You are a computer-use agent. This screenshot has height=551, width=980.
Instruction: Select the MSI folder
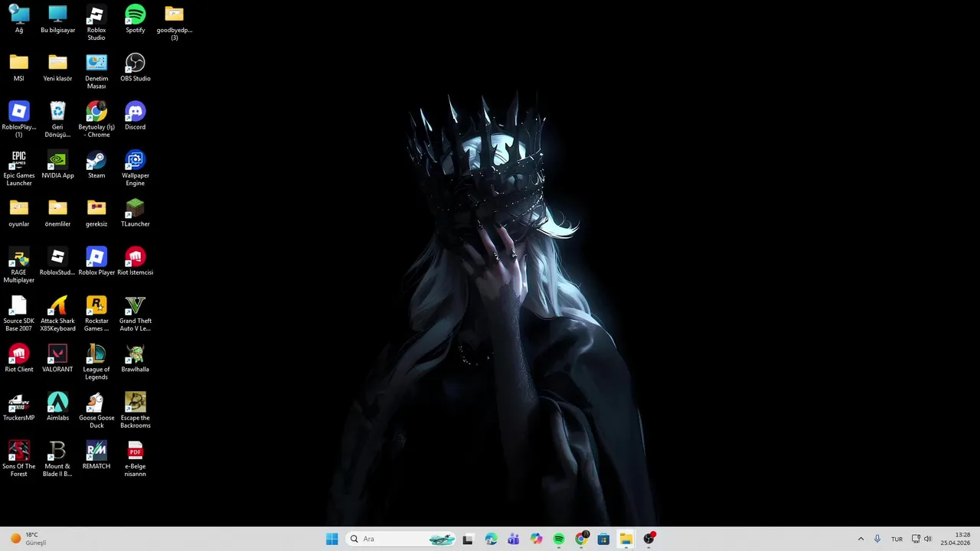tap(19, 67)
